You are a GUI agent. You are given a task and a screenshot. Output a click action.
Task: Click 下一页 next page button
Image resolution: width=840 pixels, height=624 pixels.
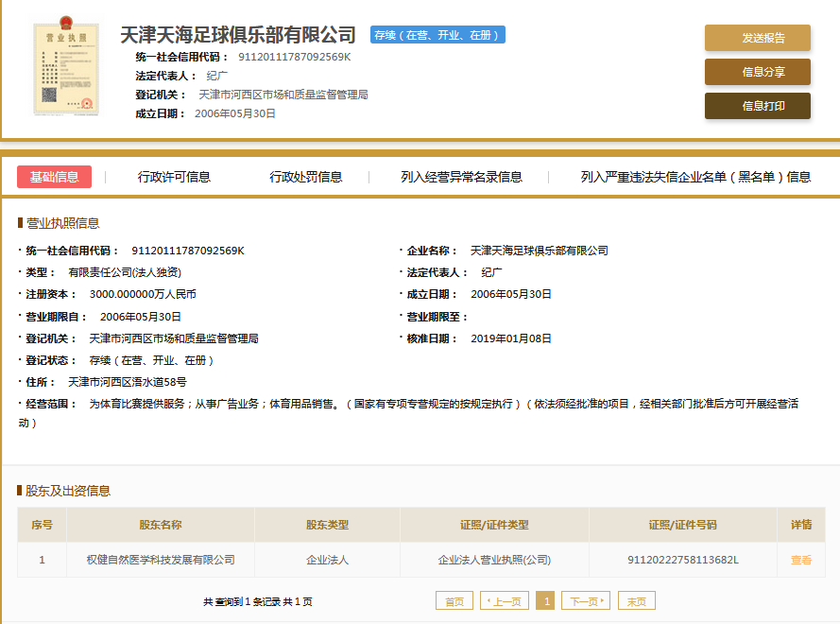(586, 601)
